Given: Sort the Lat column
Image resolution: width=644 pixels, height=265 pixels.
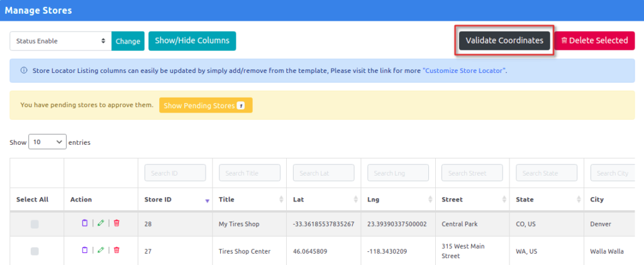Looking at the screenshot, I should [356, 200].
